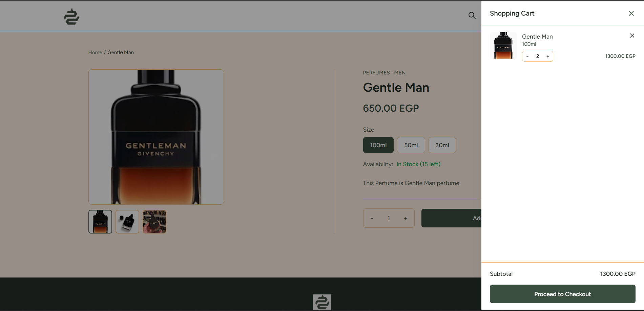Click the "Gentle Man" breadcrumb text
Image resolution: width=644 pixels, height=311 pixels.
click(121, 52)
